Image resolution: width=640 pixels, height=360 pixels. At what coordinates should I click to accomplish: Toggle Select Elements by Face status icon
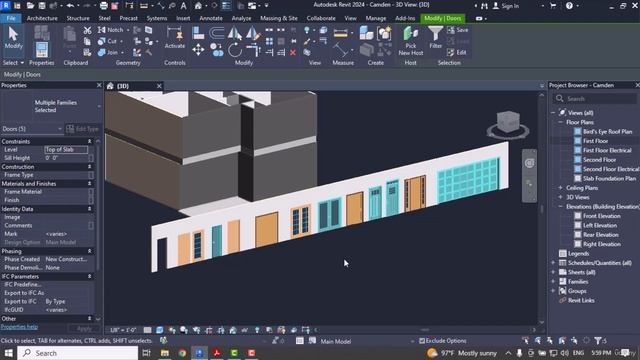562,340
